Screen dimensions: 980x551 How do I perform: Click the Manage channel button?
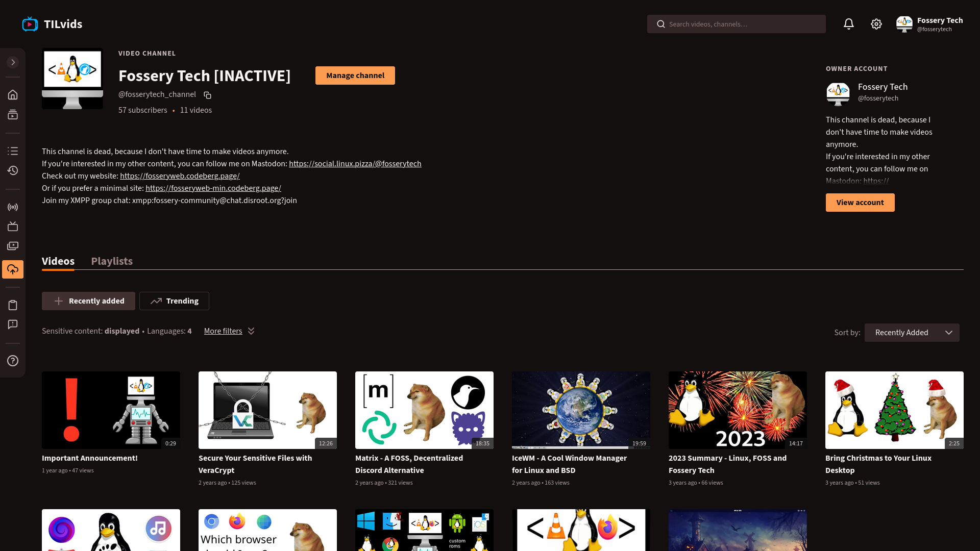[x=355, y=76]
